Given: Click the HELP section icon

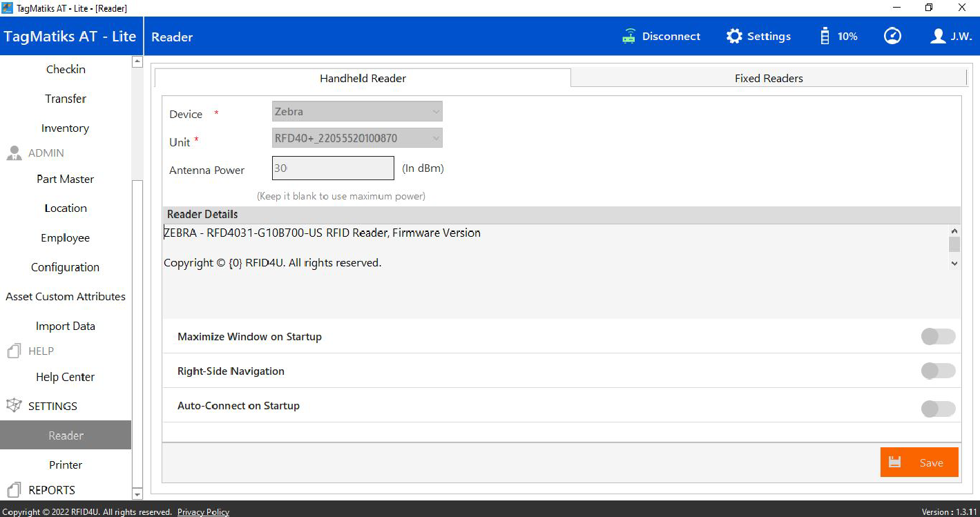Looking at the screenshot, I should click(x=14, y=351).
